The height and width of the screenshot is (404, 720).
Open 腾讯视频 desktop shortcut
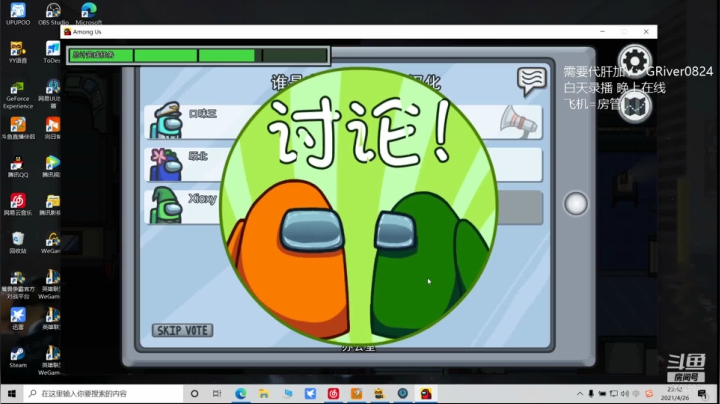tap(52, 166)
